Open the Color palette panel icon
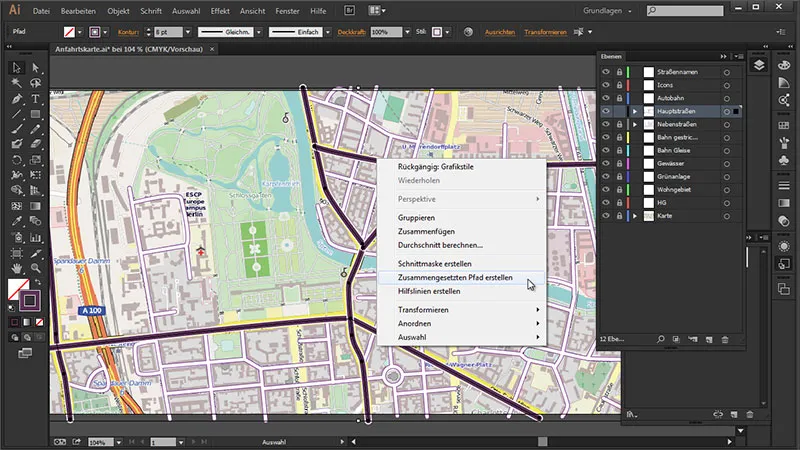 pyautogui.click(x=784, y=65)
